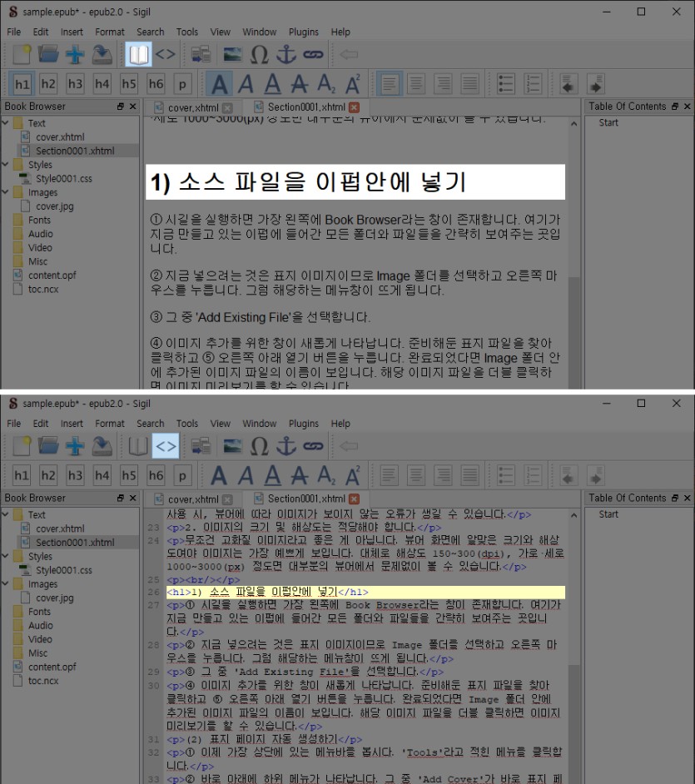The image size is (695, 784).
Task: Close the Section0001.xhtml tab in the upper window
Action: point(354,107)
